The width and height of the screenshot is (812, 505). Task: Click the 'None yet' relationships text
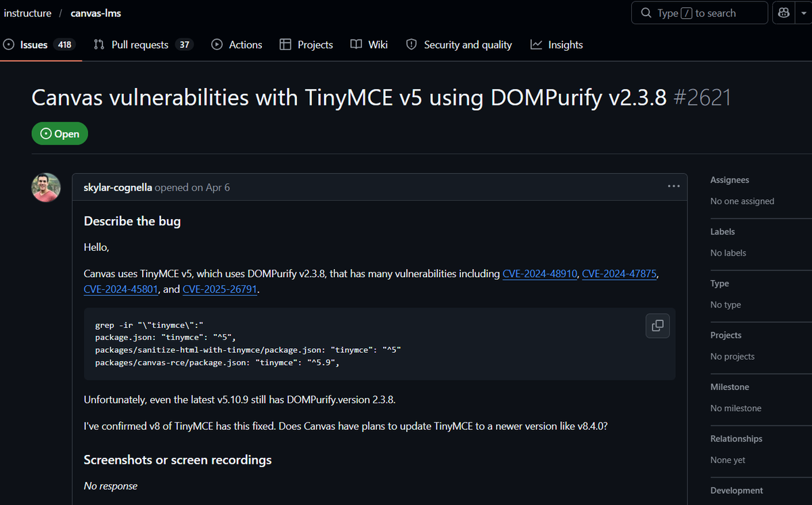[x=728, y=460]
